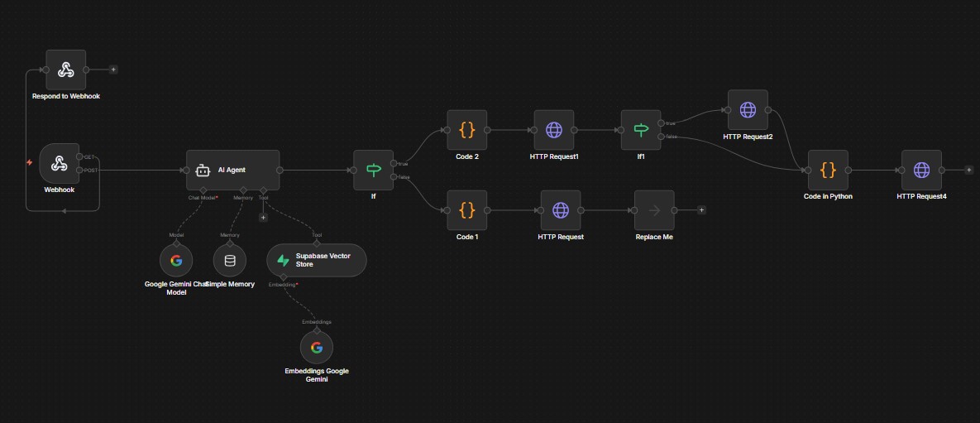Click the HTTP Request2 node
The image size is (980, 423).
pyautogui.click(x=748, y=110)
